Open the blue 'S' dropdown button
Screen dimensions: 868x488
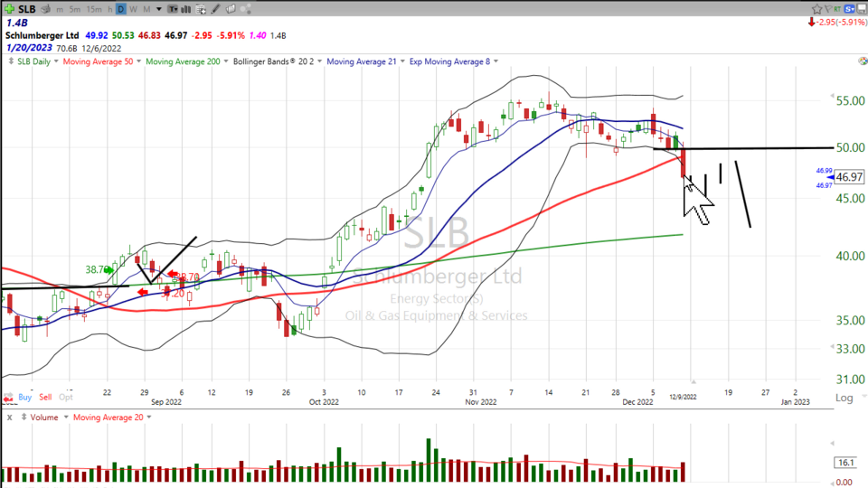pyautogui.click(x=850, y=9)
